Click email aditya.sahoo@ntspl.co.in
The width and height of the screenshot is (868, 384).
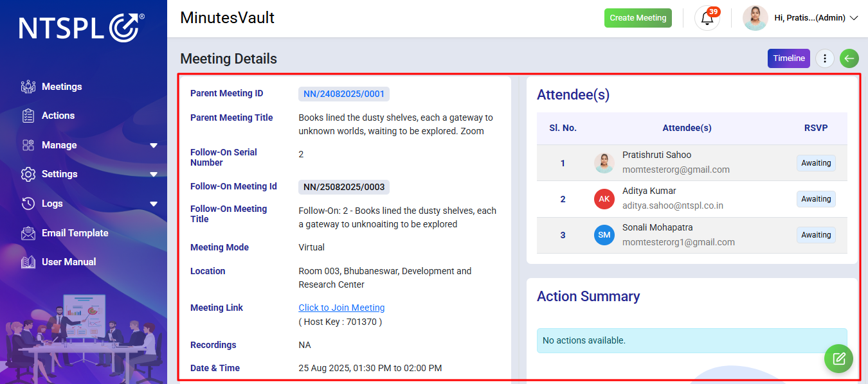673,206
